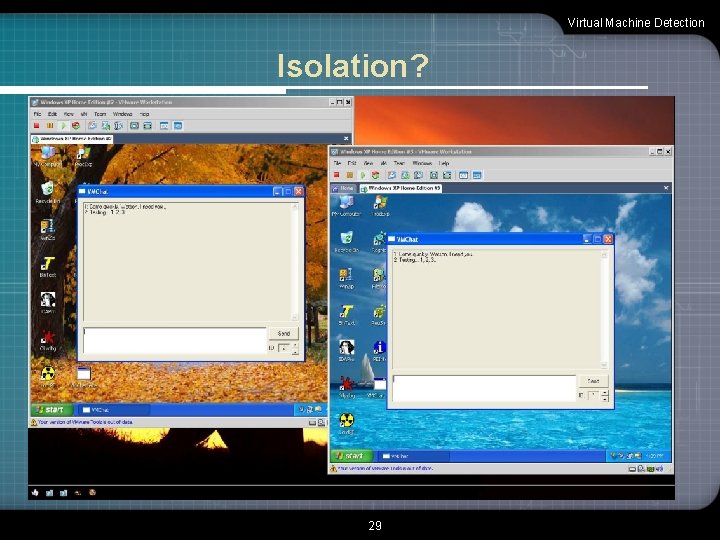Screen dimensions: 720x540
Task: Click the VMChat taskbar button on ocean desktop
Action: [x=413, y=456]
